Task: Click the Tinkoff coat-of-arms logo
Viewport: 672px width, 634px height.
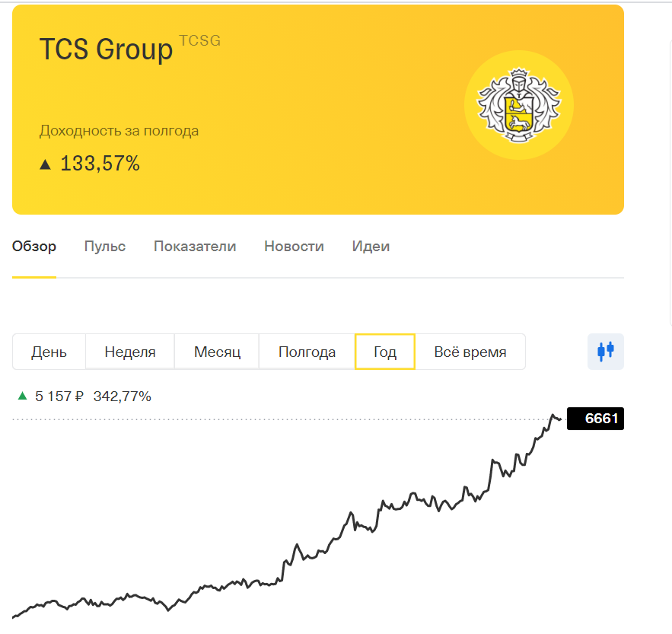Action: coord(518,106)
